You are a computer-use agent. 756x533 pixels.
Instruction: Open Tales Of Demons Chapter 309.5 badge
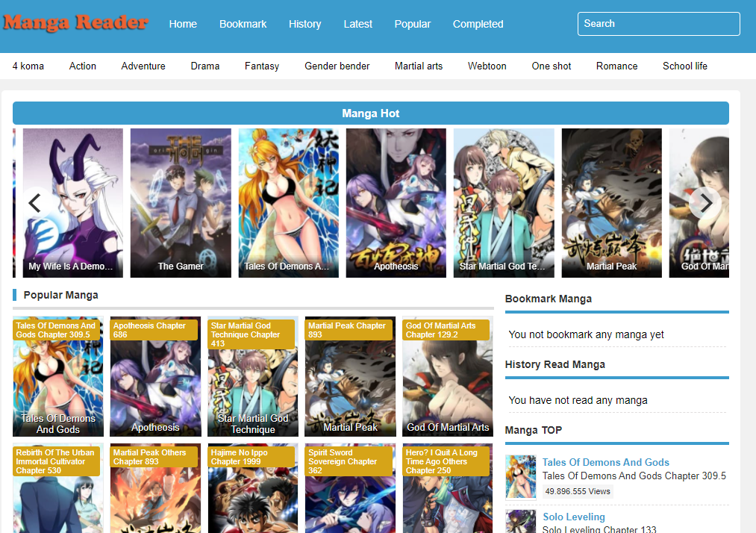click(x=57, y=330)
